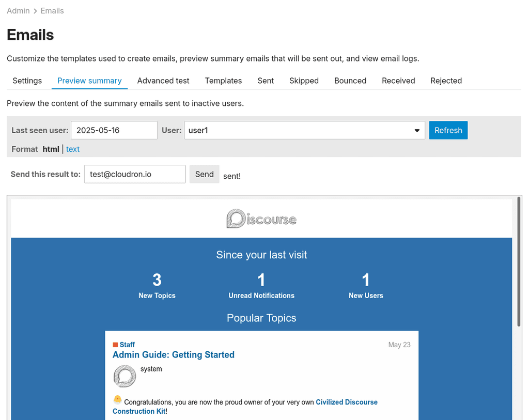
Task: Click the blue Refresh button
Action: 448,130
